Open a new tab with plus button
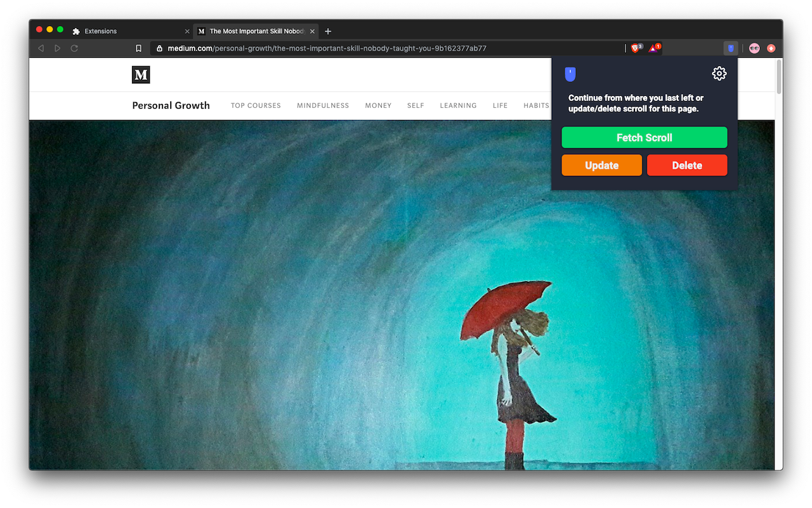This screenshot has width=812, height=508. point(328,31)
